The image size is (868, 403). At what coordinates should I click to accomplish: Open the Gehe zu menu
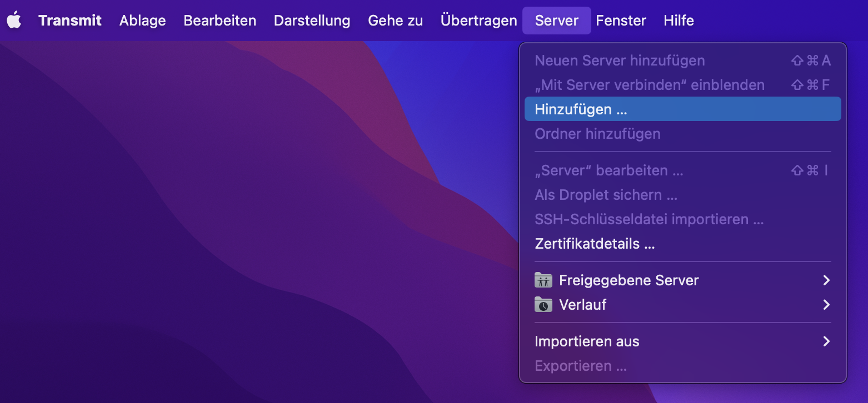396,21
